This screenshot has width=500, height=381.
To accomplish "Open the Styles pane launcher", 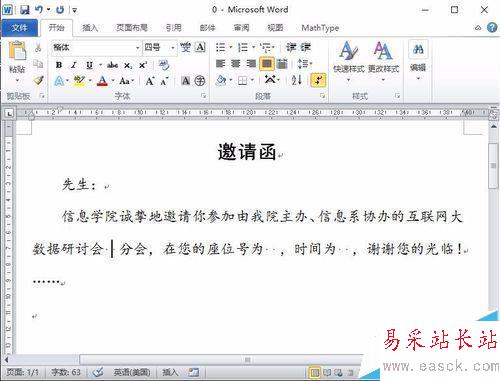I will click(x=397, y=96).
